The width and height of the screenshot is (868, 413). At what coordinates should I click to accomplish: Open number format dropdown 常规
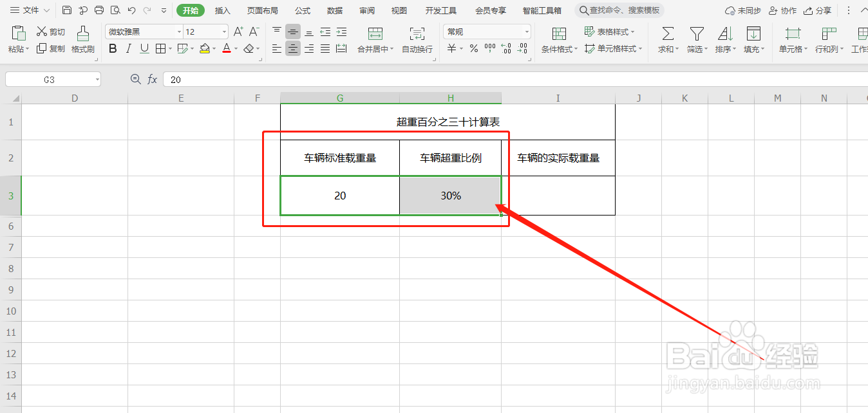coord(527,32)
